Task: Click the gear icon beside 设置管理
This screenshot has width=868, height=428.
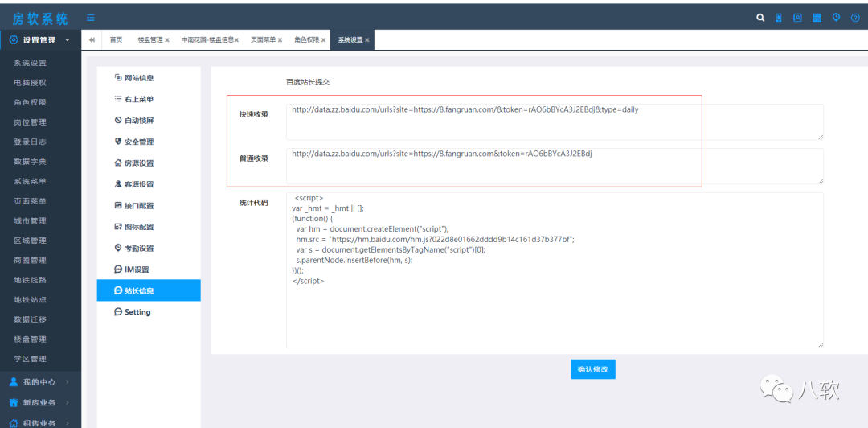Action: click(x=14, y=40)
